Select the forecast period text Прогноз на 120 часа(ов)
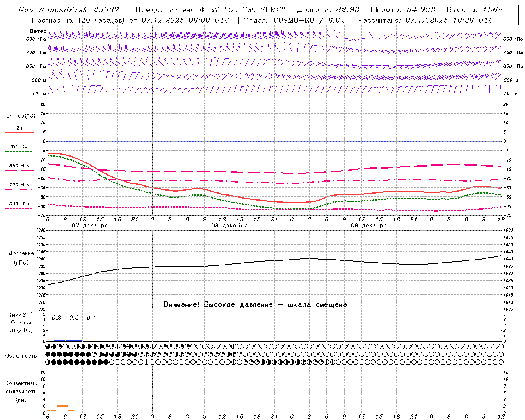Screen dimensions: 525x420 coord(79,20)
